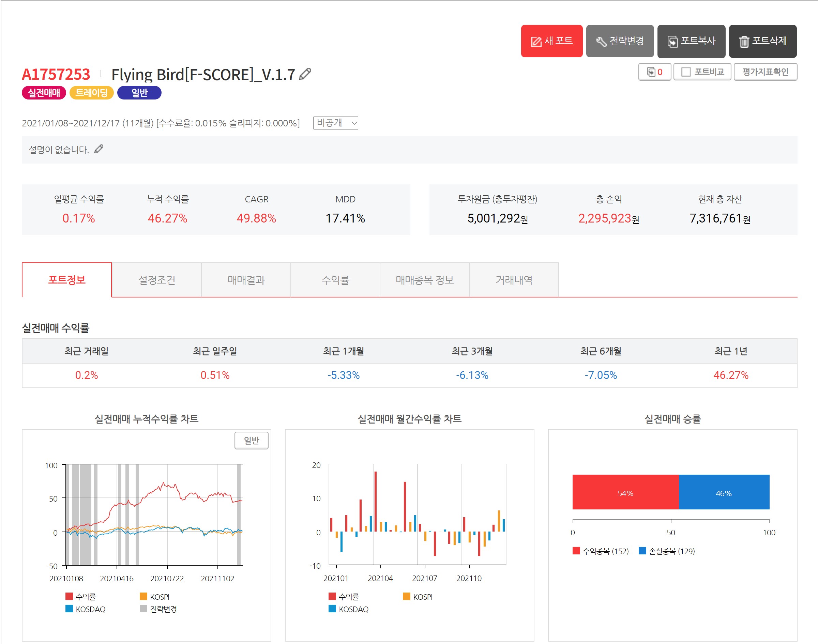The image size is (818, 644).
Task: Click 최근 6개월 return -7.05%
Action: 601,375
